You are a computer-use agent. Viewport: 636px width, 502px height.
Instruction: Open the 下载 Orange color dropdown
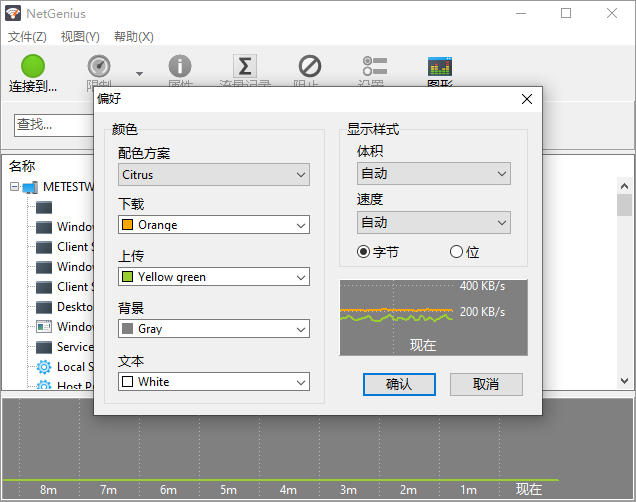click(x=214, y=225)
